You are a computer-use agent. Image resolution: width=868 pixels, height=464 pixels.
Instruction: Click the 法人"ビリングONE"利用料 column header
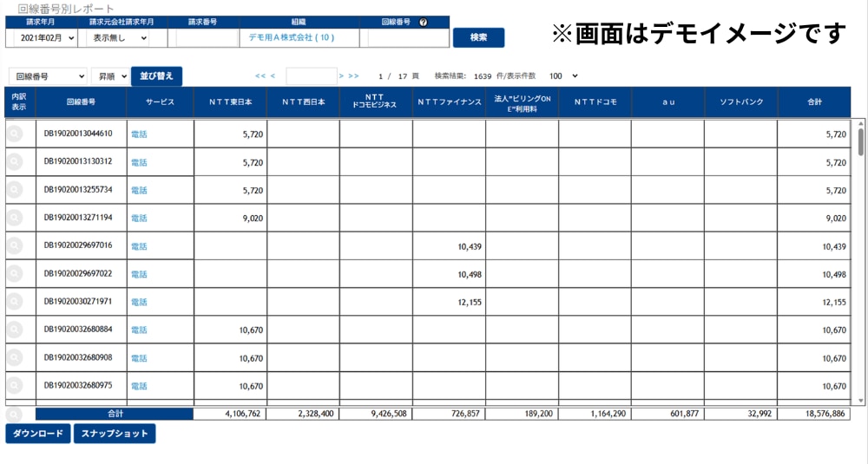pyautogui.click(x=522, y=101)
